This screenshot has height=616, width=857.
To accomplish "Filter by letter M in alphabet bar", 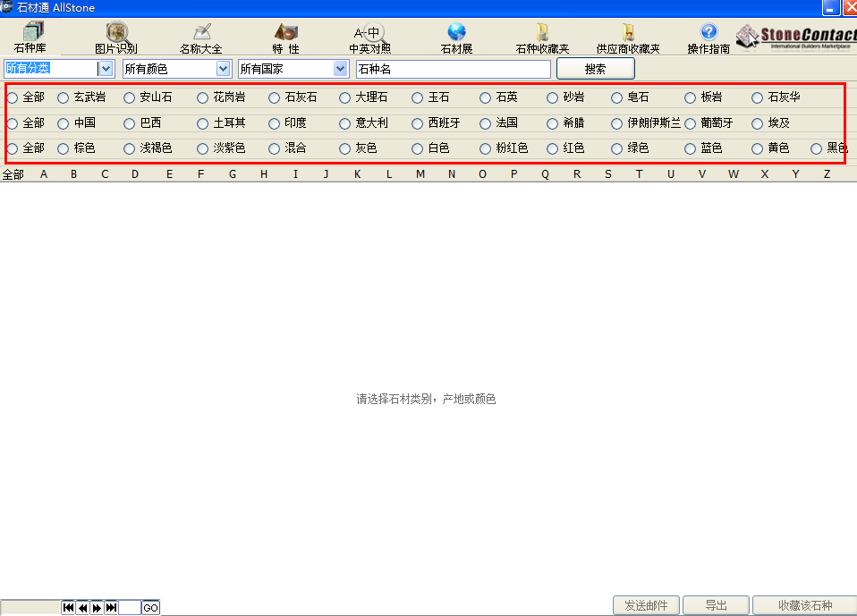I will [420, 174].
